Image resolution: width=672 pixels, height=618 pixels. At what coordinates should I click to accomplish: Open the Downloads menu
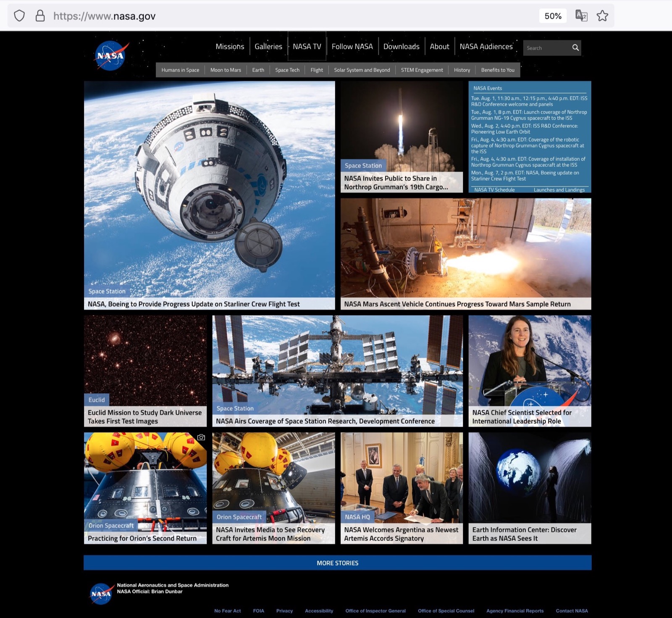click(402, 47)
